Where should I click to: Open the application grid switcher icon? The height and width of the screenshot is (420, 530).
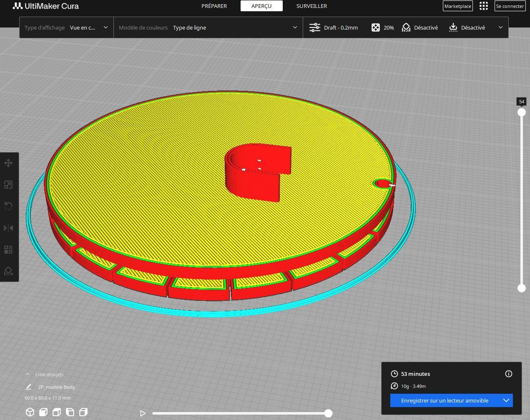[x=484, y=6]
